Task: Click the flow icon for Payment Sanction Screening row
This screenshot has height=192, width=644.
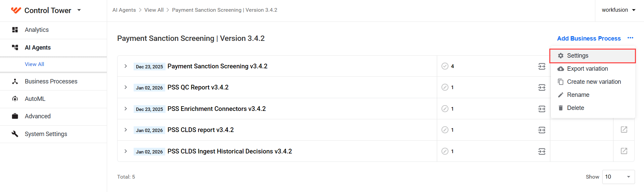Action: point(542,66)
